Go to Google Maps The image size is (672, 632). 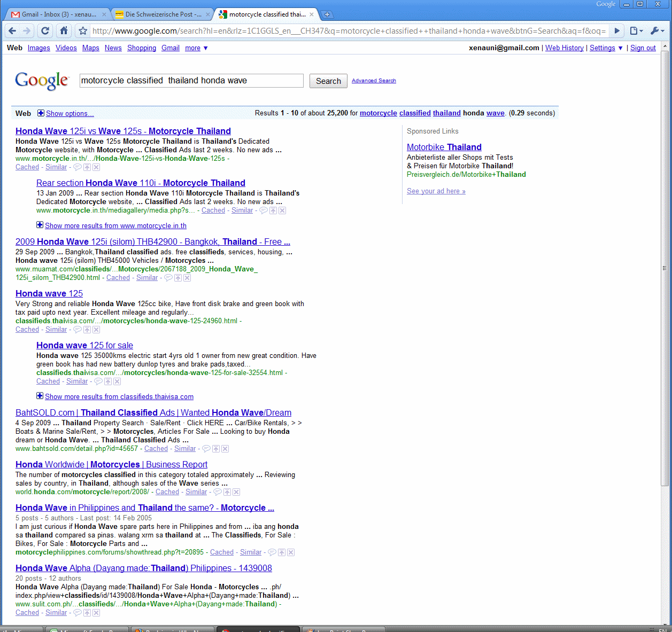tap(91, 48)
